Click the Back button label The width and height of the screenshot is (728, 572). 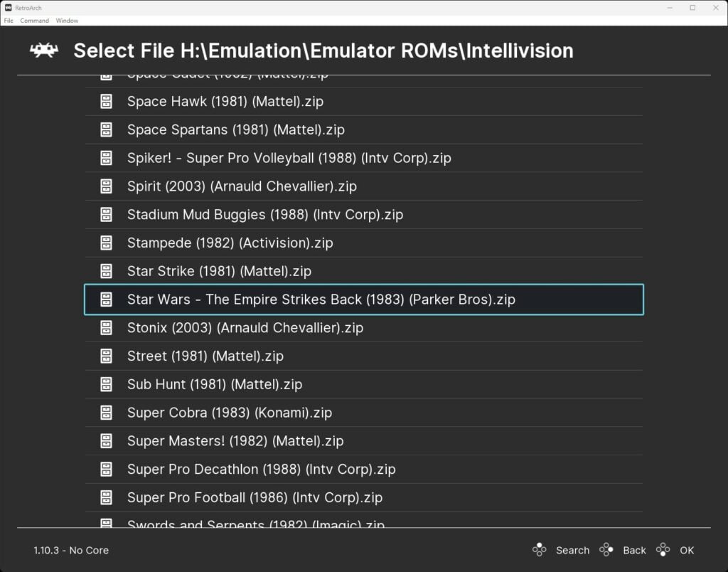[634, 550]
